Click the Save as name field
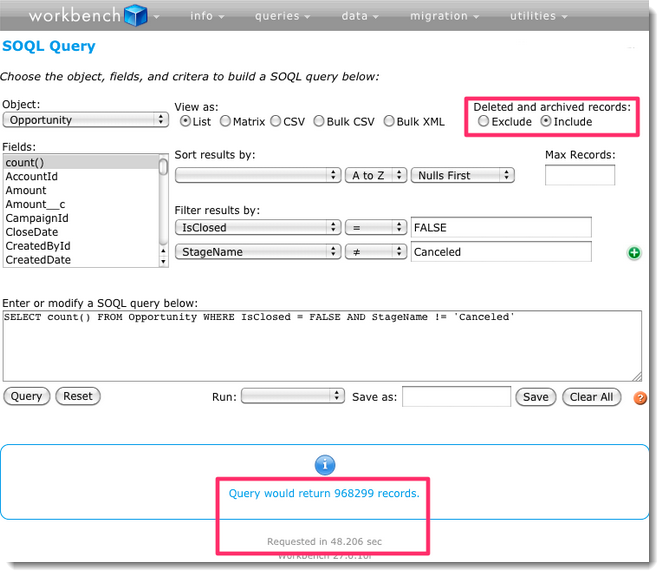Image resolution: width=664 pixels, height=577 pixels. 456,397
